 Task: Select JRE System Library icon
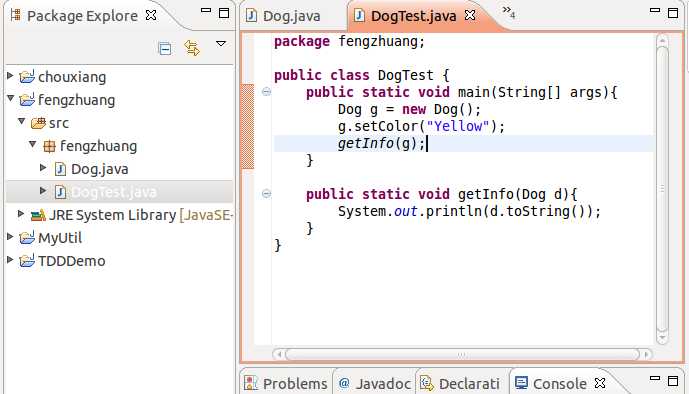pos(38,215)
